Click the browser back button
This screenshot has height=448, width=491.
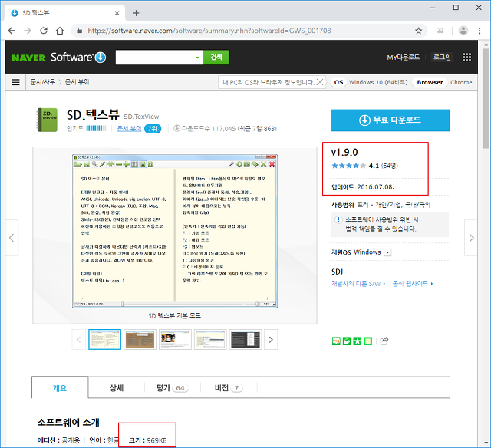(x=12, y=31)
